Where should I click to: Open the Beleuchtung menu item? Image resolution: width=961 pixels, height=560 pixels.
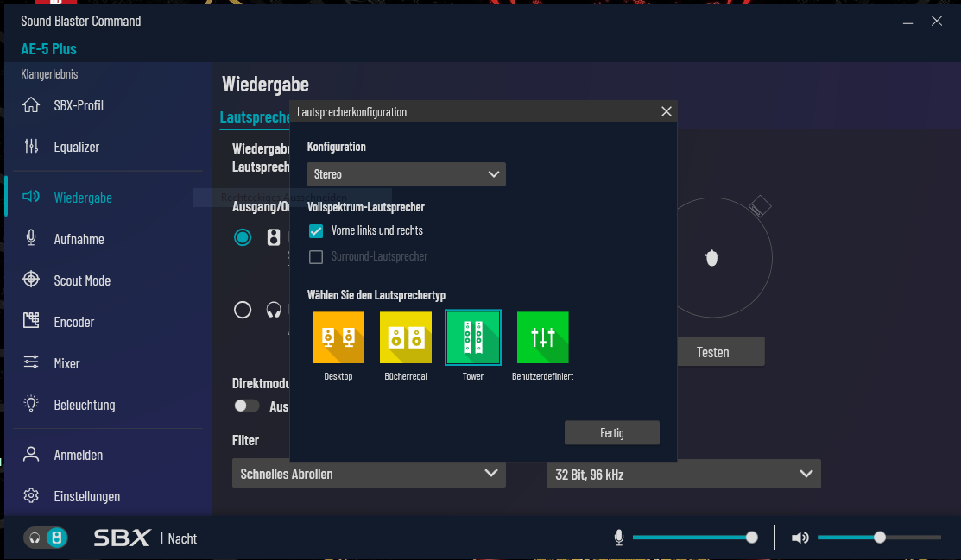[85, 405]
